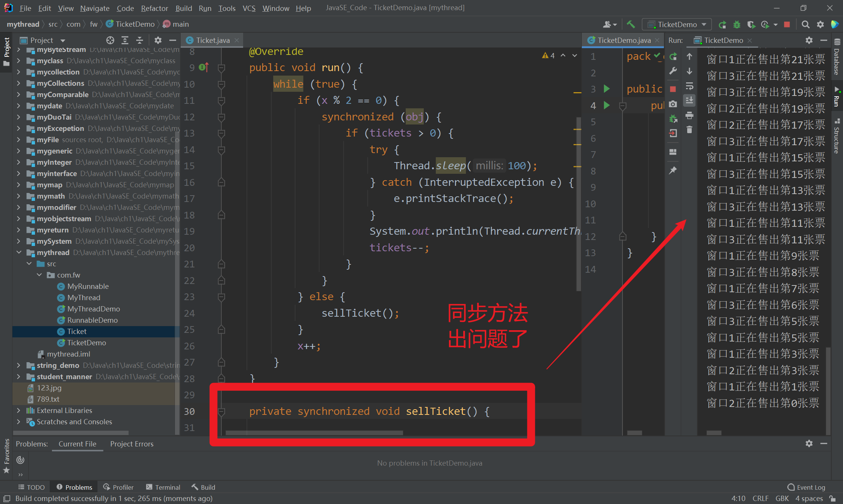Click the Clear All trash icon
This screenshot has height=504, width=843.
point(689,130)
